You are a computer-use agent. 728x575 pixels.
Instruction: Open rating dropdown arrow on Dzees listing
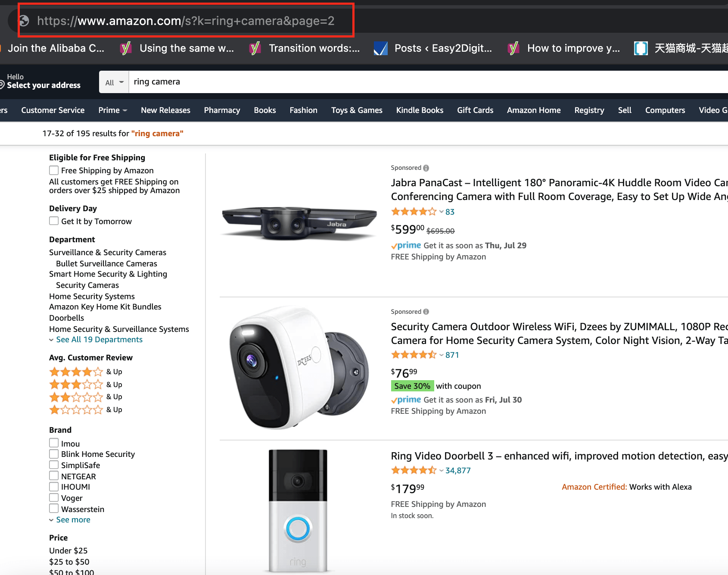click(442, 355)
